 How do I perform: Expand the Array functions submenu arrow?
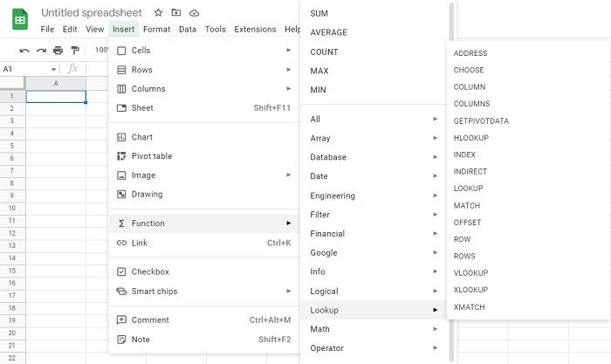pyautogui.click(x=436, y=138)
